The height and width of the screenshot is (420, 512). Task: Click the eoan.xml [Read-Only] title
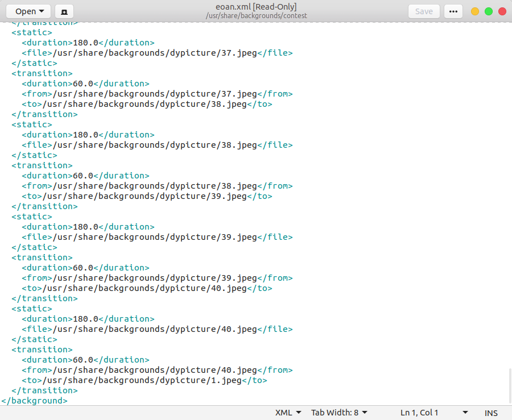pyautogui.click(x=256, y=7)
